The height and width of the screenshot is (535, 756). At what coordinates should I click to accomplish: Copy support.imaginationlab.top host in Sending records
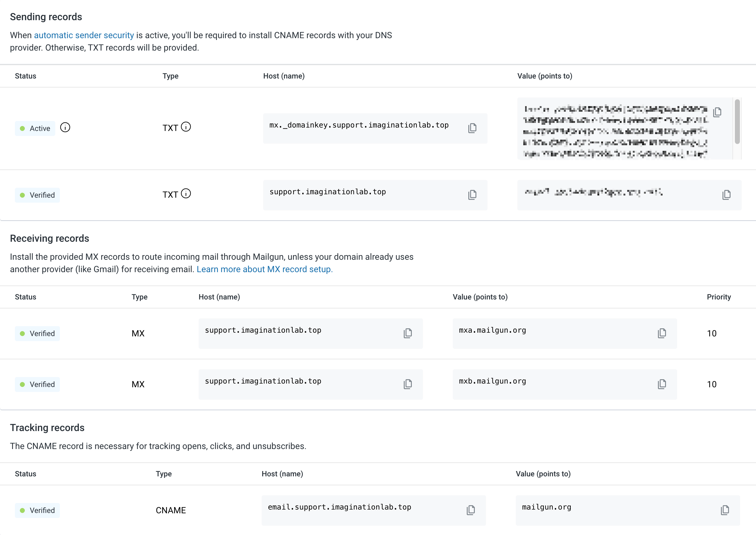click(x=472, y=195)
